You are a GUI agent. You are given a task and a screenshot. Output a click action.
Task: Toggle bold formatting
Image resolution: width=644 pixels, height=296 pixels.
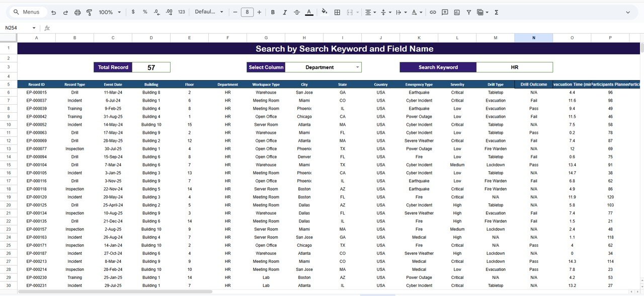pyautogui.click(x=272, y=12)
